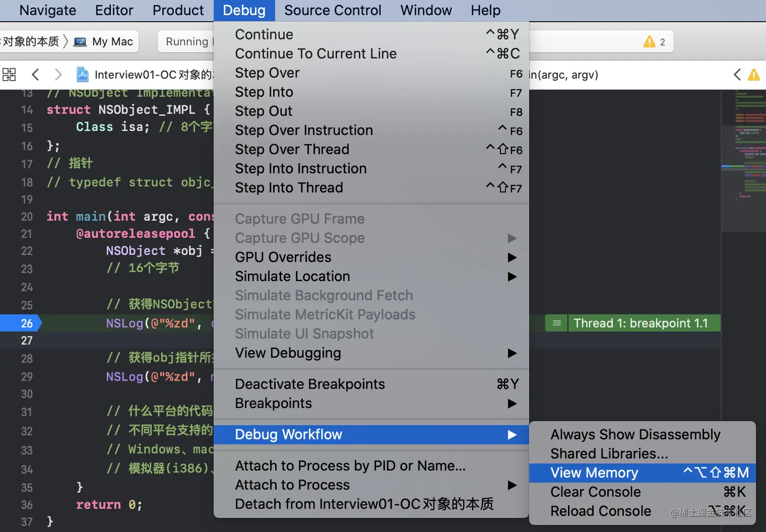This screenshot has width=766, height=532.
Task: Select Clear Console
Action: pyautogui.click(x=642, y=492)
